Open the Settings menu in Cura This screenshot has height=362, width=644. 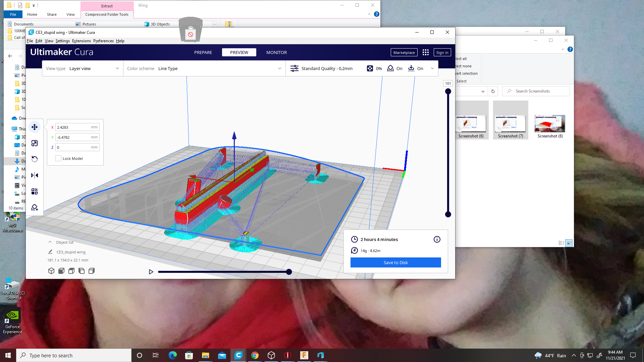pyautogui.click(x=63, y=41)
